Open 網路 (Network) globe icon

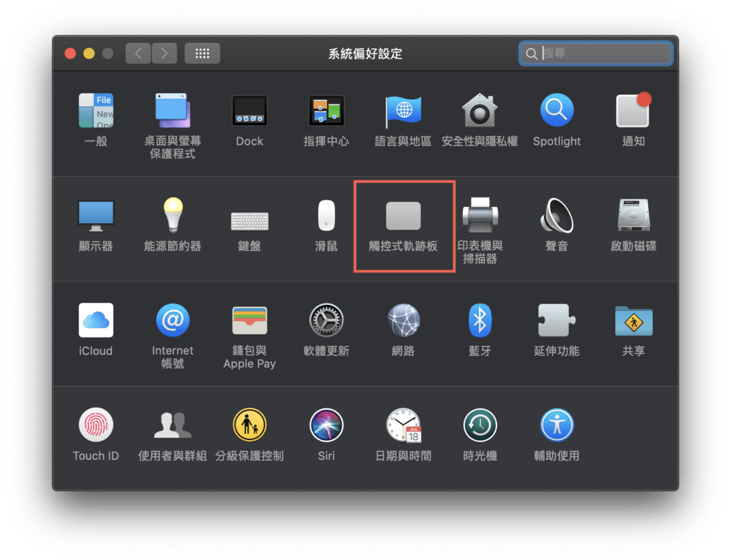pos(403,320)
